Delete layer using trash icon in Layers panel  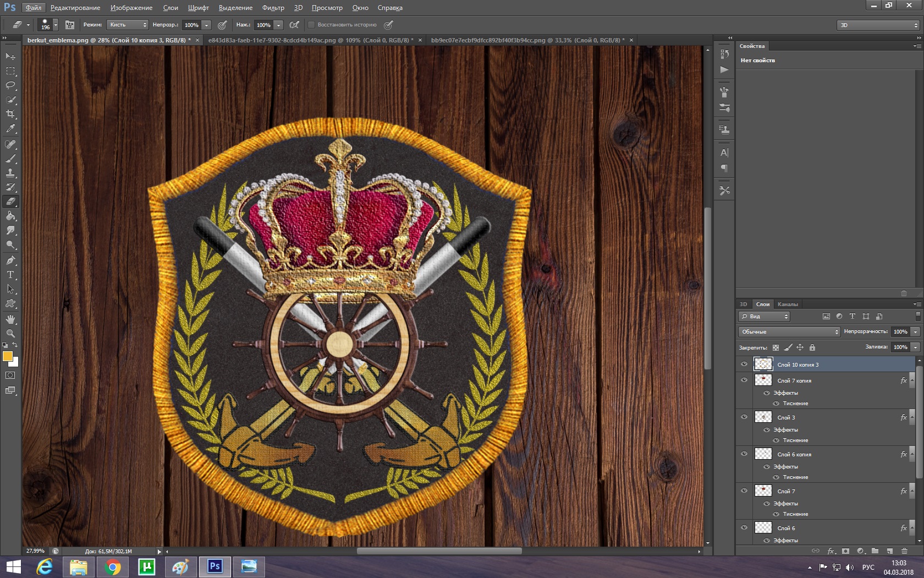point(904,550)
